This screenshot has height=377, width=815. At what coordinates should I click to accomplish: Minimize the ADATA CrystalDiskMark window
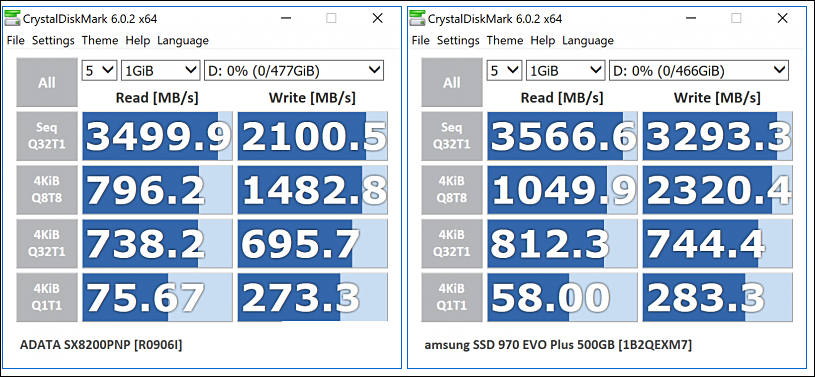[x=285, y=18]
